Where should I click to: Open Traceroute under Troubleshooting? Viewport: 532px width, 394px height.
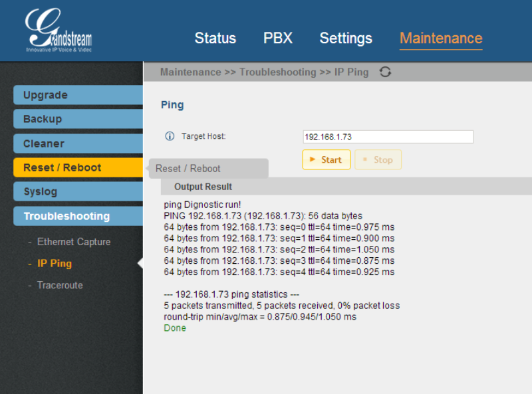(60, 285)
